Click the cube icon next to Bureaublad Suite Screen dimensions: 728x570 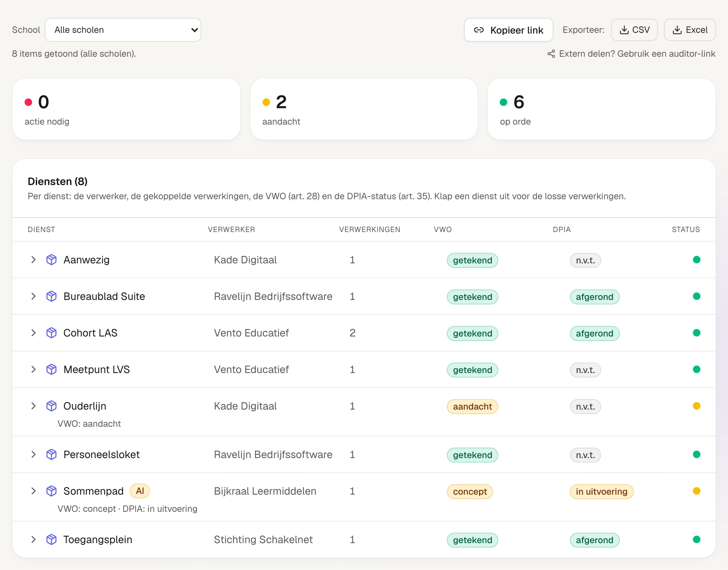pyautogui.click(x=51, y=296)
